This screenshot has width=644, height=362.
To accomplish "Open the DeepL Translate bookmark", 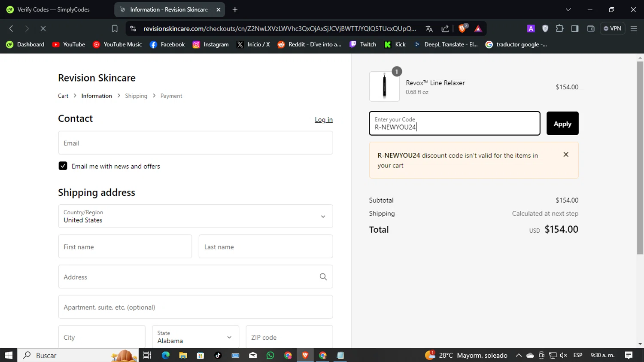I will pos(446,44).
